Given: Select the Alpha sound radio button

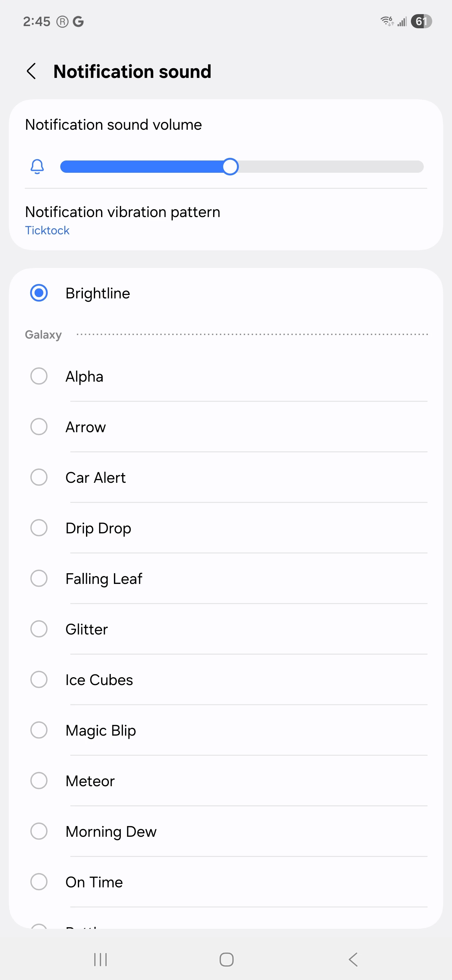Looking at the screenshot, I should 39,376.
